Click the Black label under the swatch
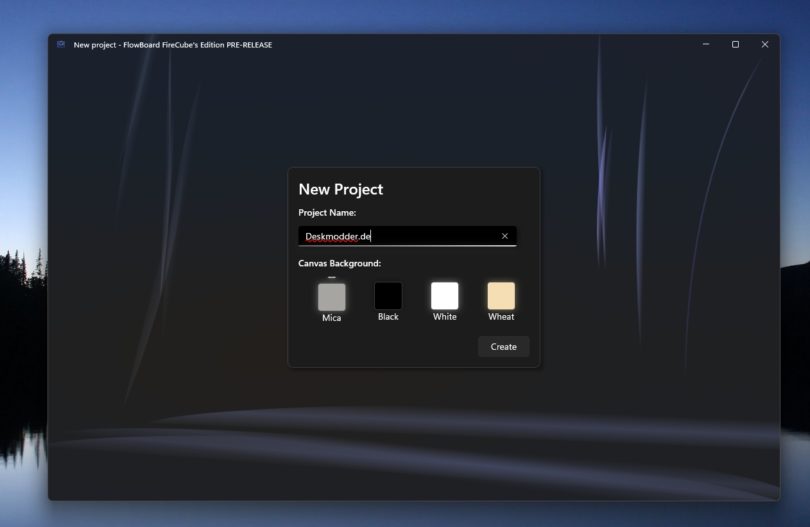810x527 pixels. coord(388,317)
